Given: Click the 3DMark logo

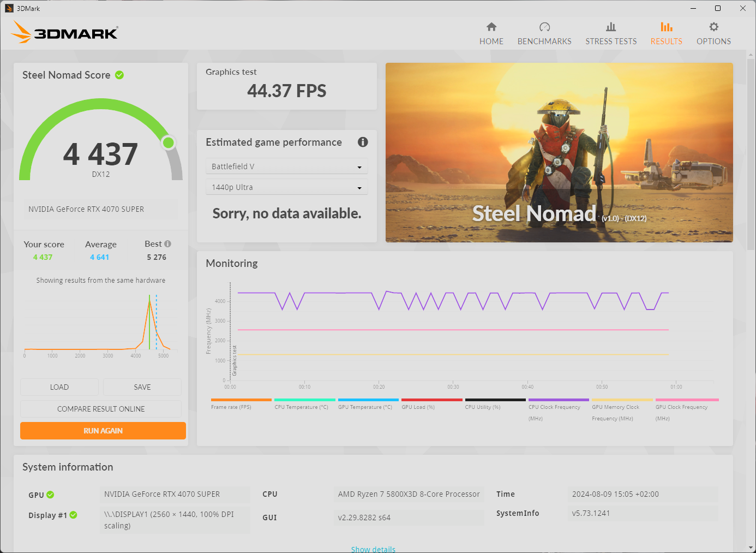Looking at the screenshot, I should (64, 32).
